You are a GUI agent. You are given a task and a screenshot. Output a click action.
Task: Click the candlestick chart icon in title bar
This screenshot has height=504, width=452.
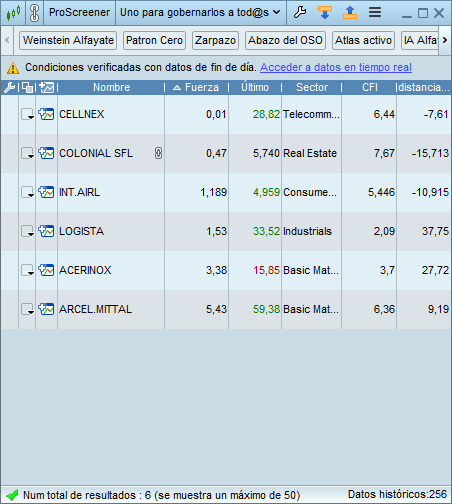pyautogui.click(x=13, y=13)
